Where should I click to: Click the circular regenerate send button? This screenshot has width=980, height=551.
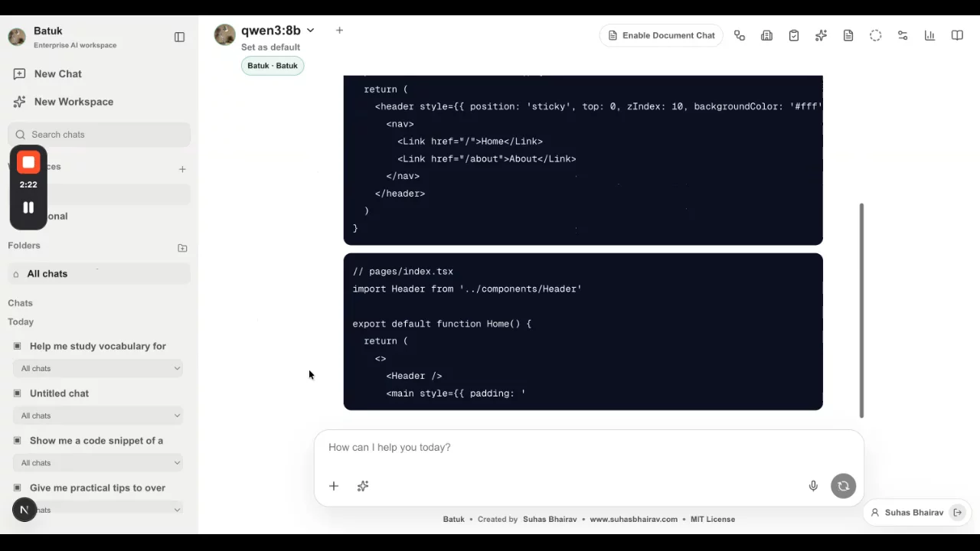coord(843,486)
